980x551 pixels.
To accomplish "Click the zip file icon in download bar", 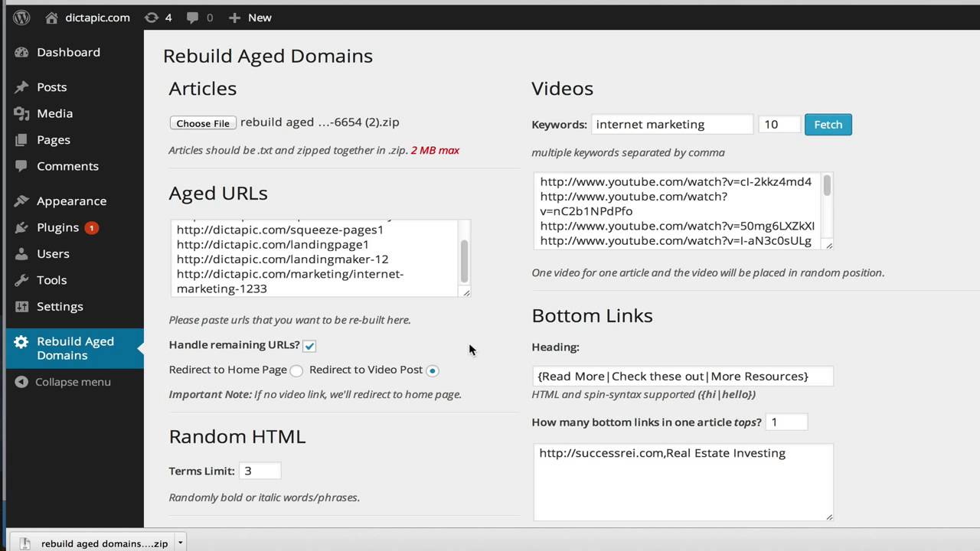I will tap(25, 543).
